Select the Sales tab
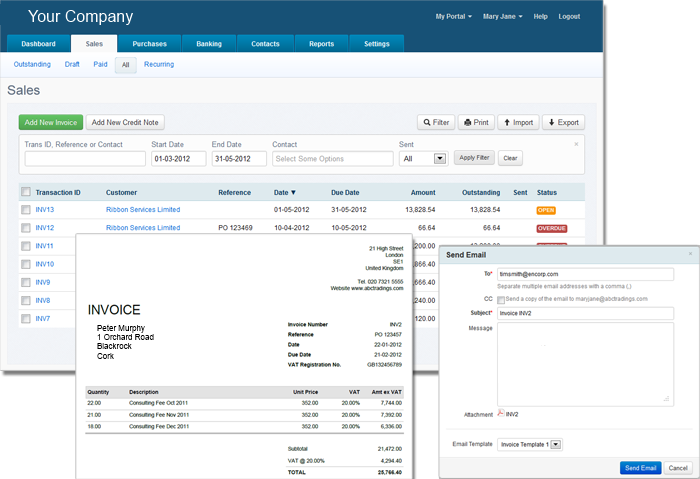Image resolution: width=700 pixels, height=479 pixels. 94,44
